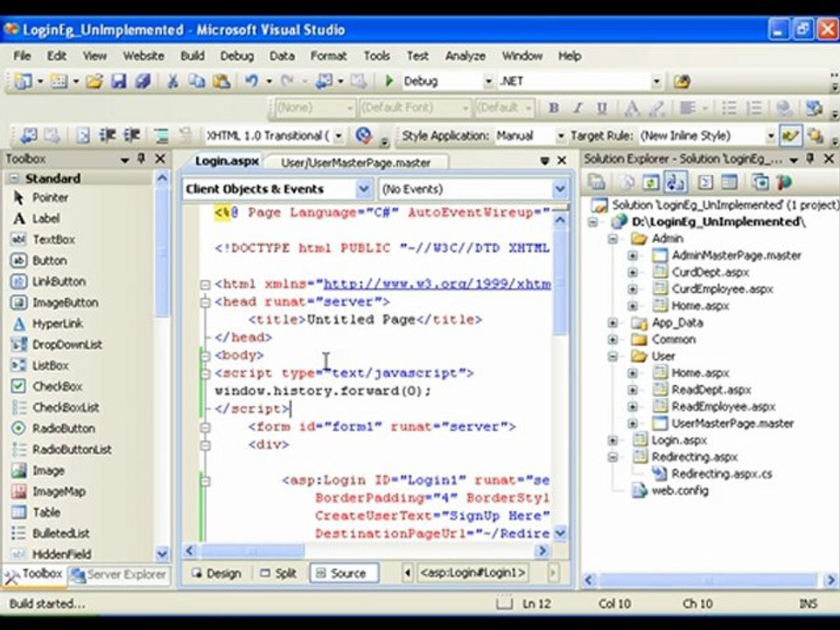Switch to User/UserMasterPage.master tab

click(356, 163)
